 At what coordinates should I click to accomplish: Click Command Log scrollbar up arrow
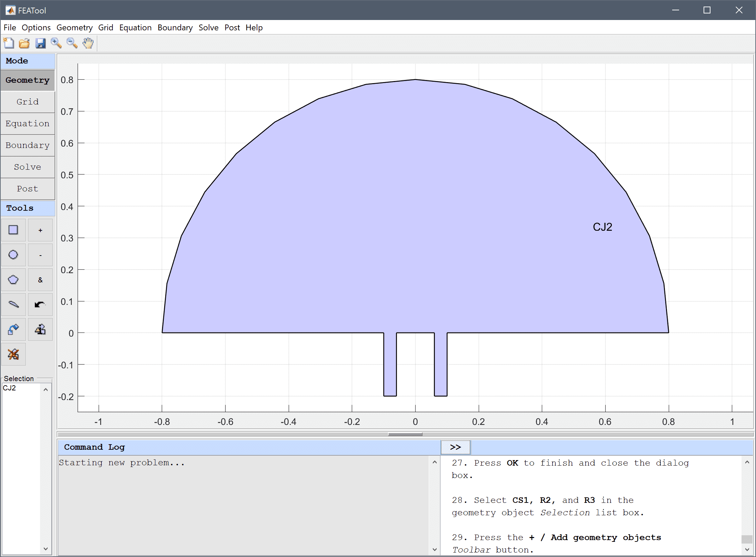(435, 462)
